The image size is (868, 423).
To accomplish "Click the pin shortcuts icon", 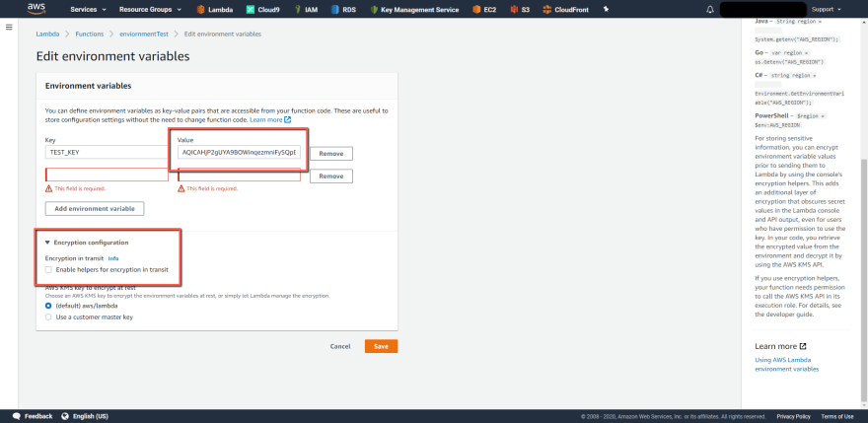I will click(607, 10).
